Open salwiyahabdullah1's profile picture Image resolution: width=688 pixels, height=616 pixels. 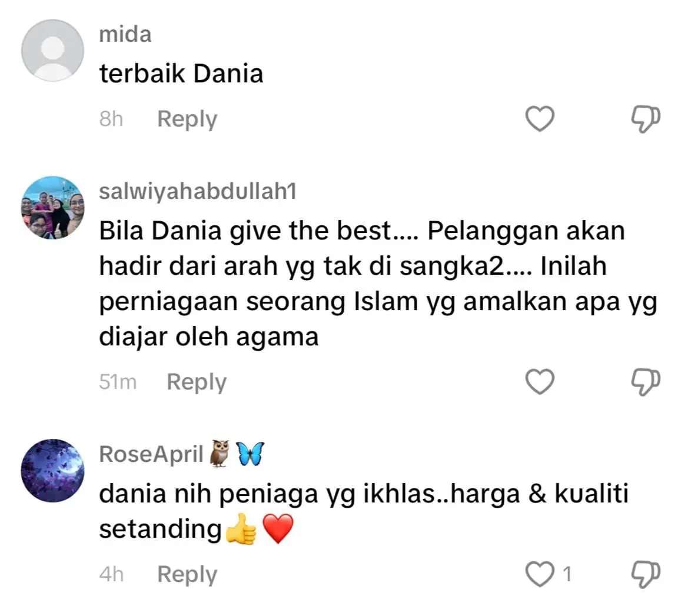[x=52, y=208]
